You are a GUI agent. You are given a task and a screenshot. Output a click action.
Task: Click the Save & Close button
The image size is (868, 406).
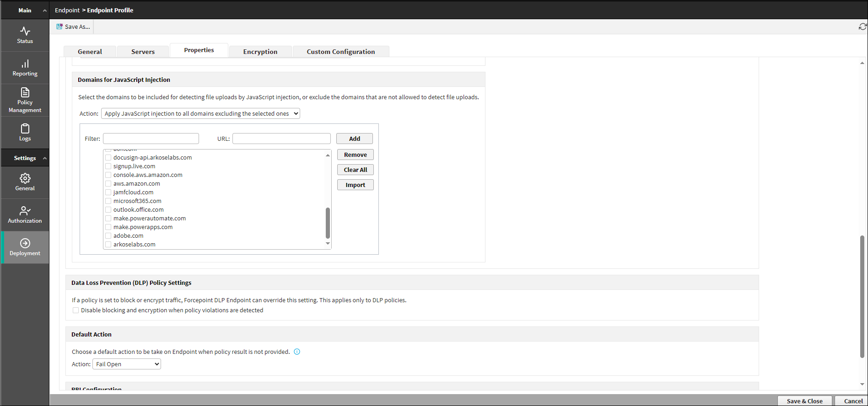coord(804,401)
